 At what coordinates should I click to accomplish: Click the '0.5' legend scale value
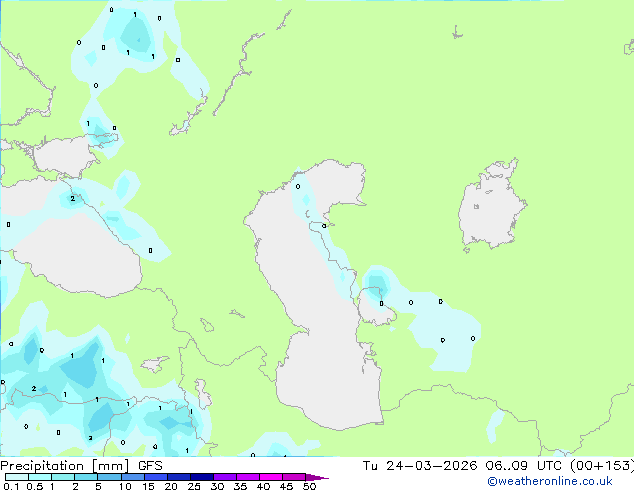[x=35, y=486]
